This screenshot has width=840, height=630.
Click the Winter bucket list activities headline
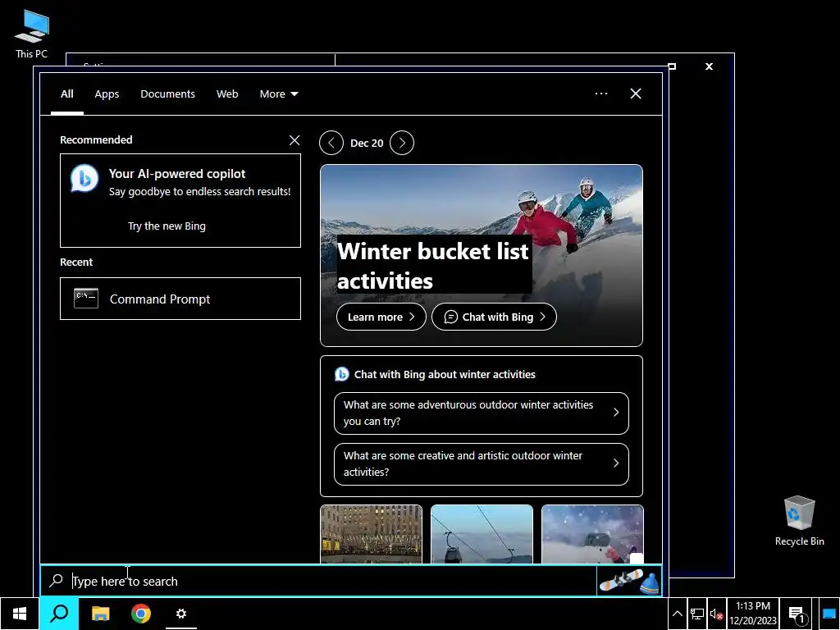(433, 266)
